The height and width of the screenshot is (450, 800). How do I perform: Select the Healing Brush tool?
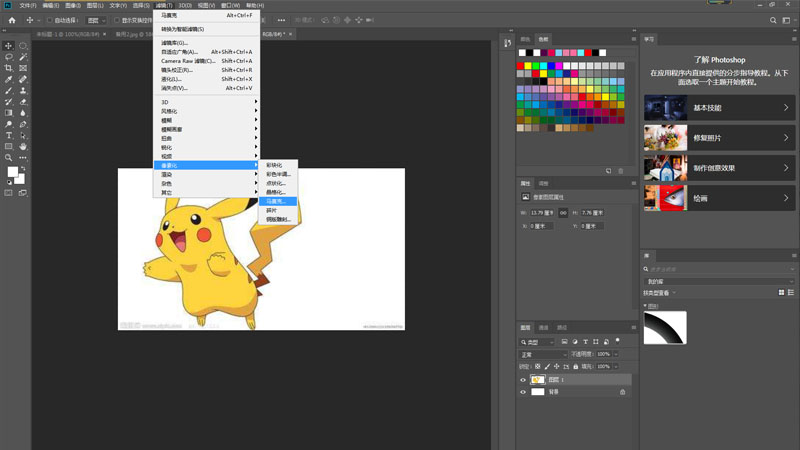pos(23,80)
